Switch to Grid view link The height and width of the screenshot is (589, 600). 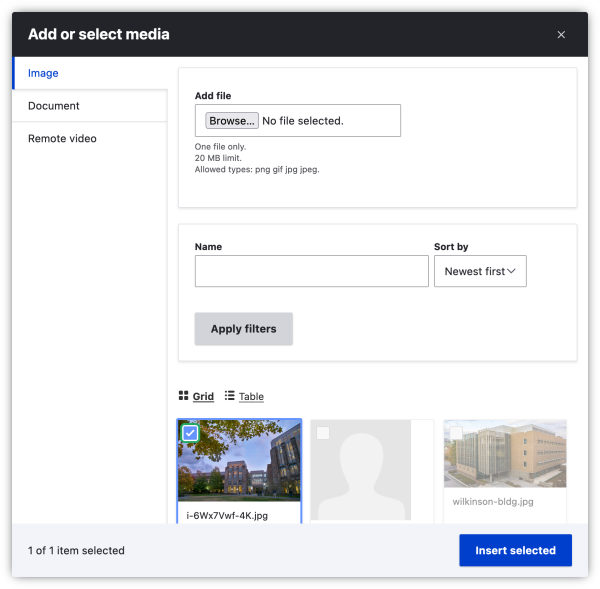point(203,396)
